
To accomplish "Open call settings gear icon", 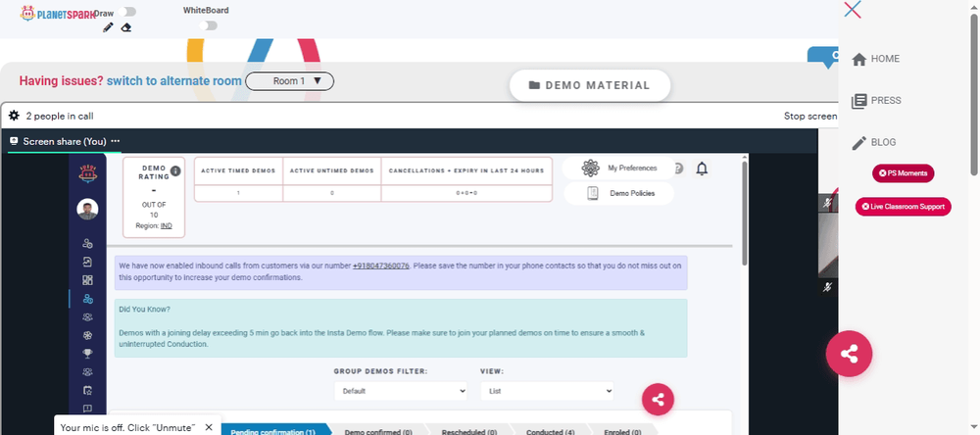I will click(x=14, y=116).
